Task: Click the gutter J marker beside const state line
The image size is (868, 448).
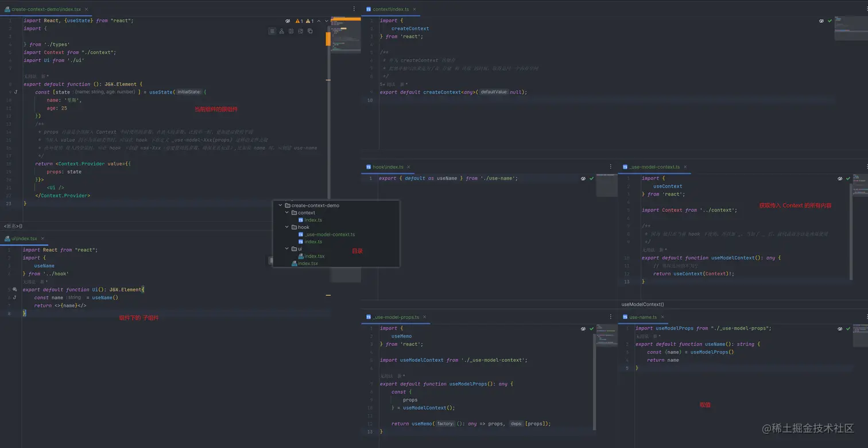Action: click(x=15, y=92)
